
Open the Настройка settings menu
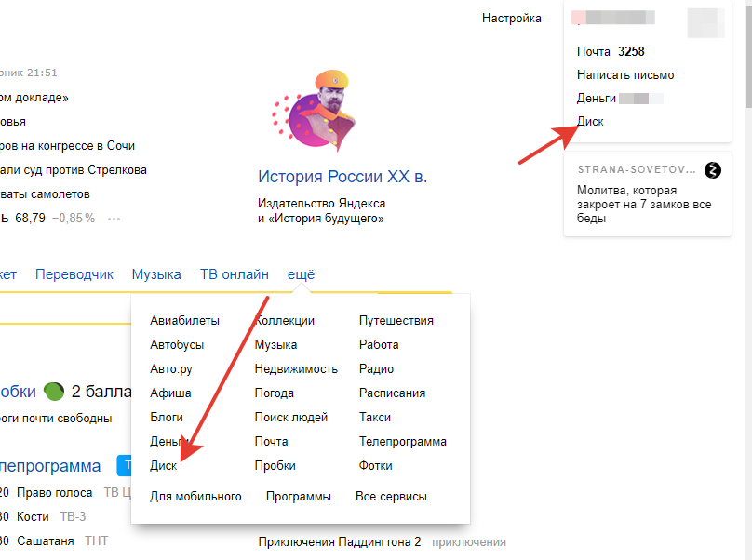tap(511, 19)
